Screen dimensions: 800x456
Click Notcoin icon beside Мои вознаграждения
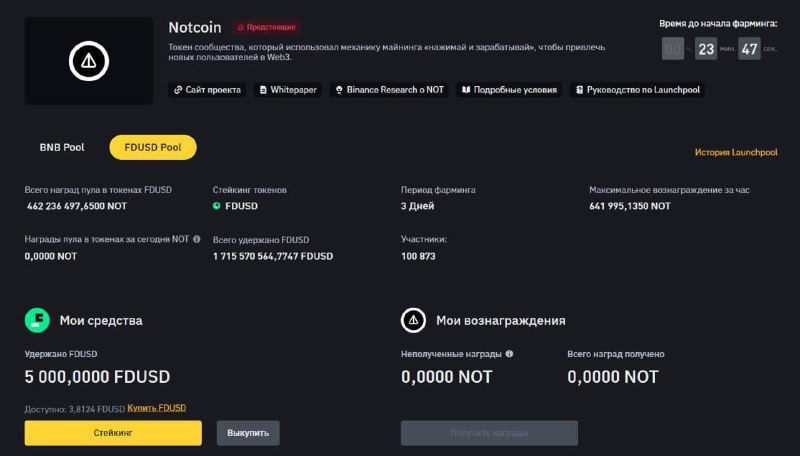click(413, 320)
